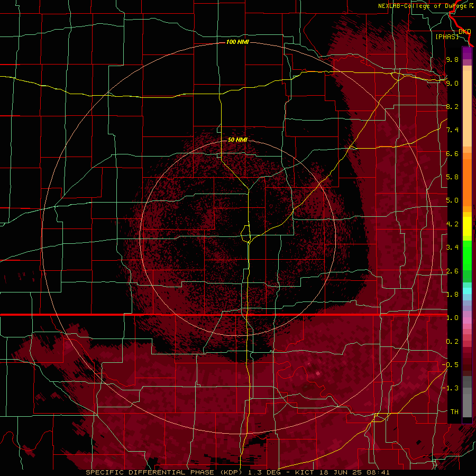
Task: Click the 5.0 scale label
Action: point(452,200)
